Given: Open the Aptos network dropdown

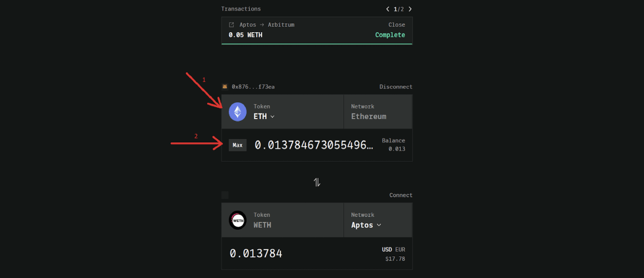Looking at the screenshot, I should [366, 225].
